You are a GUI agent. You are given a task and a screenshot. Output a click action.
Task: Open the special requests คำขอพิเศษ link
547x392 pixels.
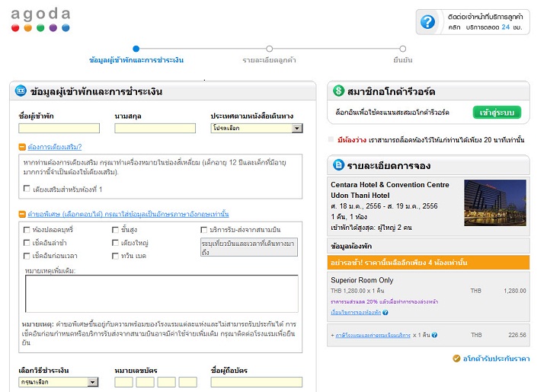pos(128,214)
